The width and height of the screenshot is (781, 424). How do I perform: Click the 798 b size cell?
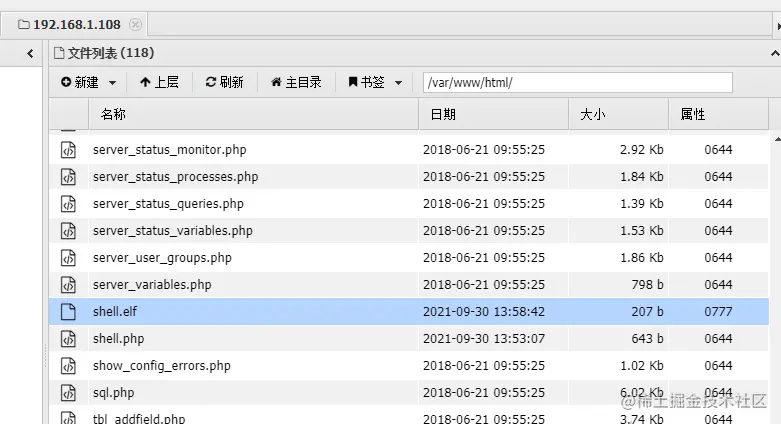pyautogui.click(x=647, y=284)
